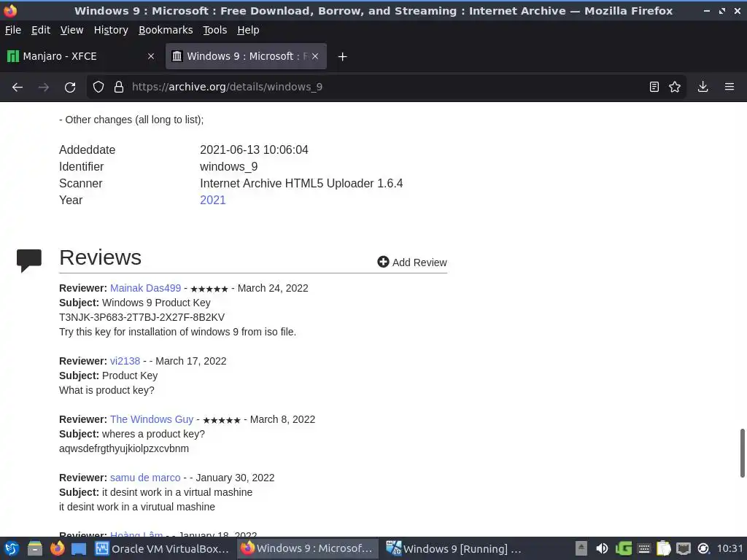Click removable media eject tray icon

pyautogui.click(x=581, y=548)
